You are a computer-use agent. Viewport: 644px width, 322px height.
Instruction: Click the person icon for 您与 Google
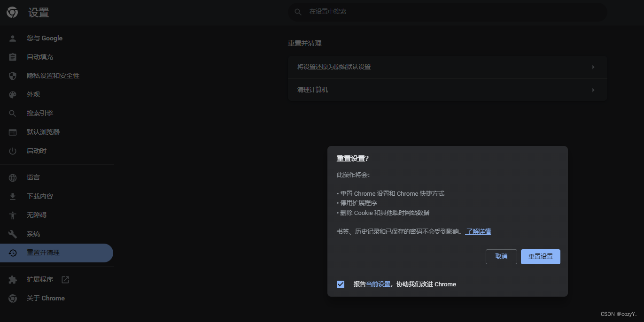[x=13, y=38]
